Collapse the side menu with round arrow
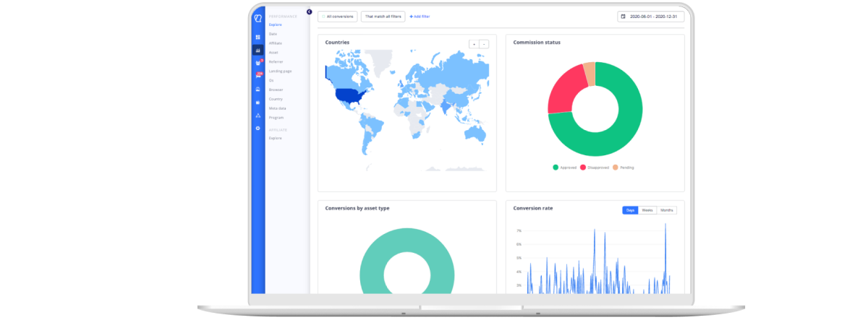The image size is (868, 320). 309,12
